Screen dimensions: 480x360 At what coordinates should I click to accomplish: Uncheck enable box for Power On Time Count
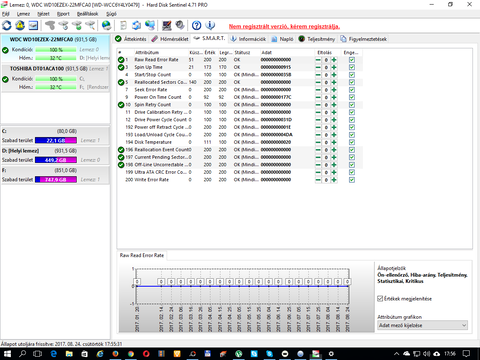tap(352, 97)
